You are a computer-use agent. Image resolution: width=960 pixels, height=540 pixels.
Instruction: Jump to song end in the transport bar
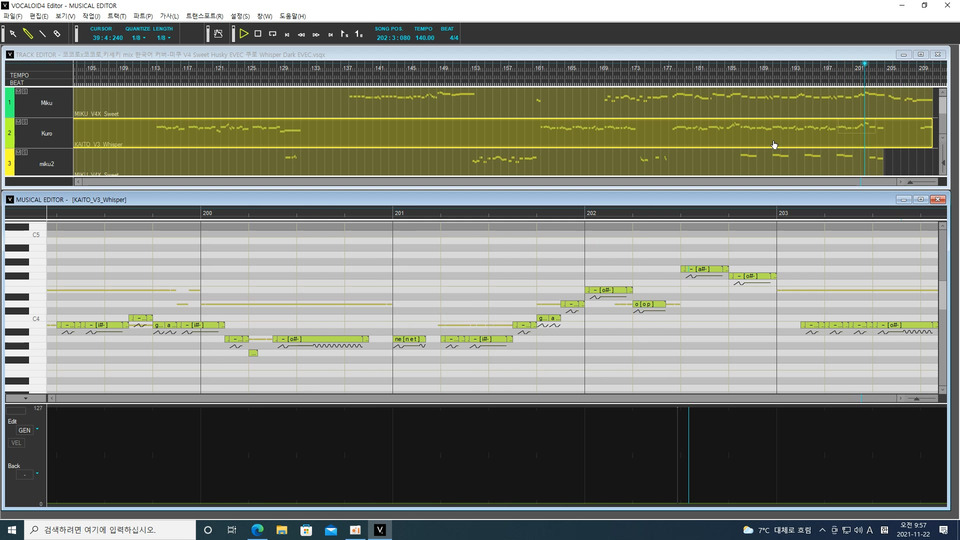(331, 34)
